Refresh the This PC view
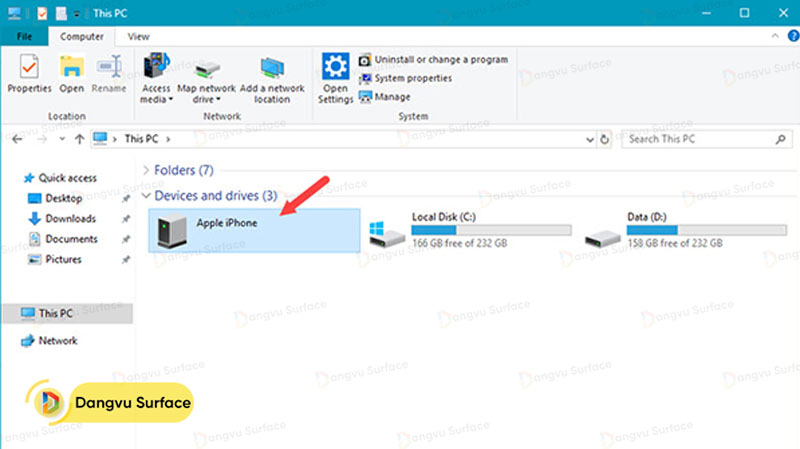 point(605,139)
